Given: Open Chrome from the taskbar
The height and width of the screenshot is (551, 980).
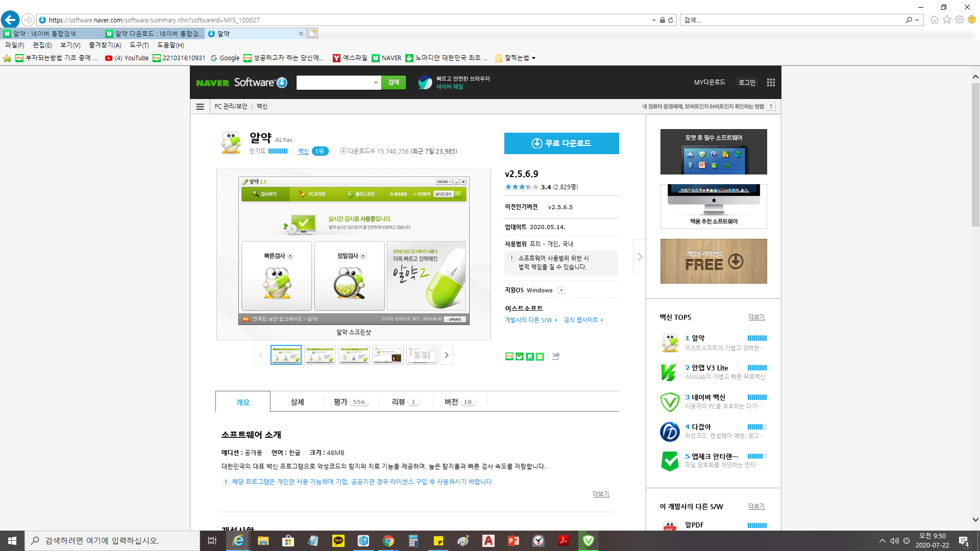Looking at the screenshot, I should click(x=388, y=541).
